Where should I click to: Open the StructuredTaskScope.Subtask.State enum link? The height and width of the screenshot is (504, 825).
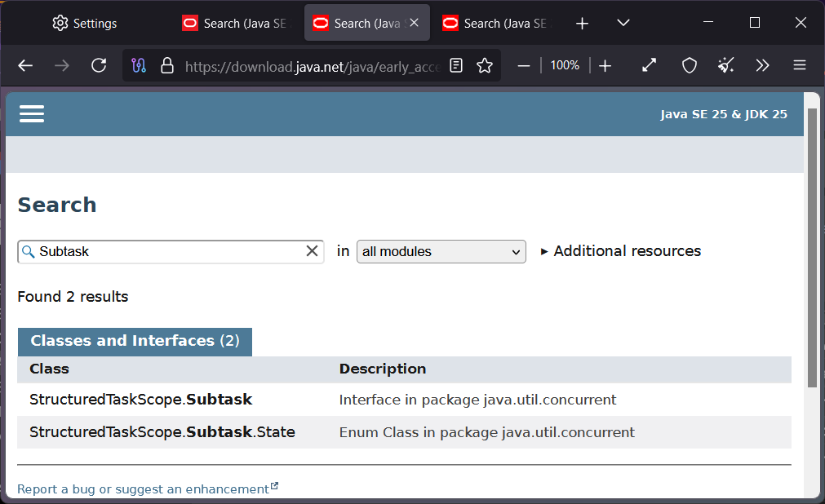[162, 432]
